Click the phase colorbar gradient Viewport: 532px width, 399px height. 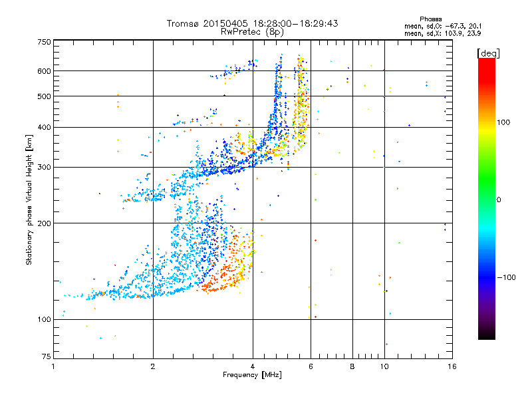pos(487,199)
